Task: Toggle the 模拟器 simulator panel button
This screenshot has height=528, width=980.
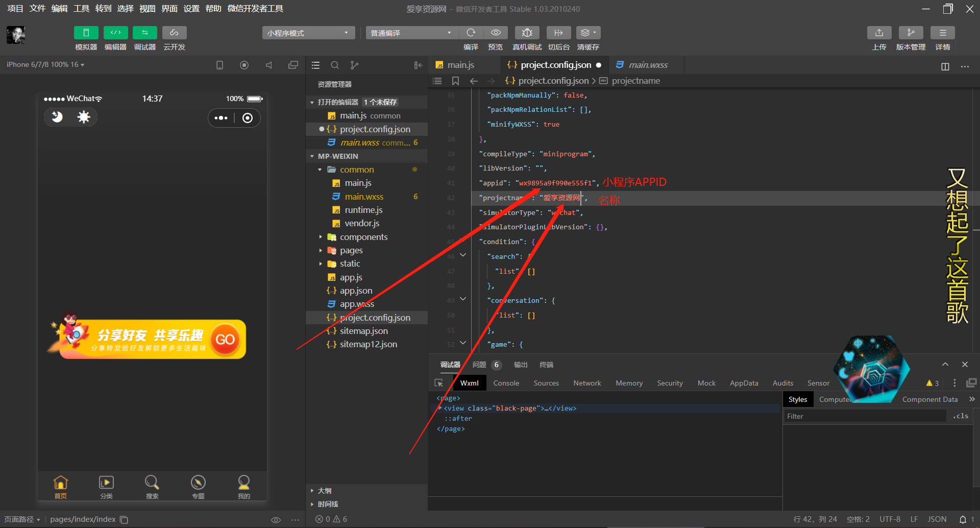Action: click(86, 33)
